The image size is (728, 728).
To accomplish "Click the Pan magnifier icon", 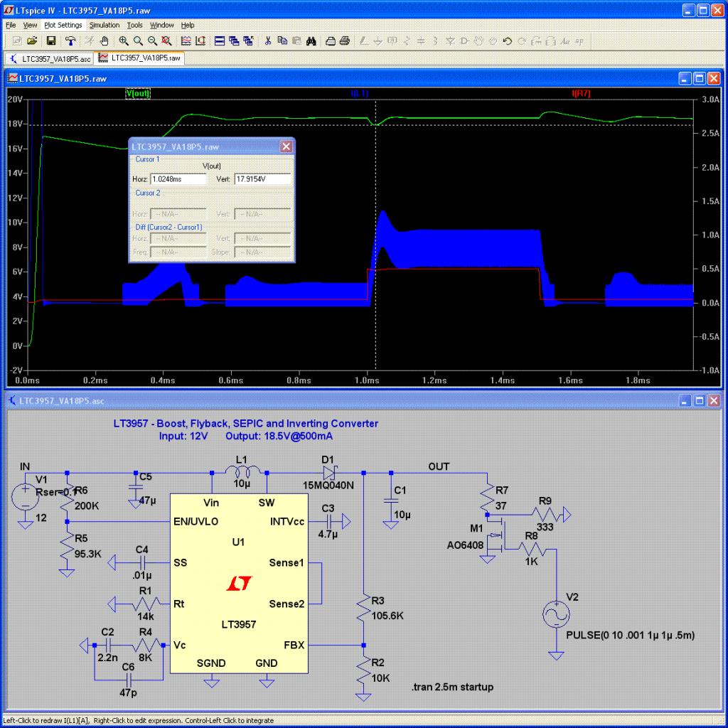I will (x=138, y=41).
